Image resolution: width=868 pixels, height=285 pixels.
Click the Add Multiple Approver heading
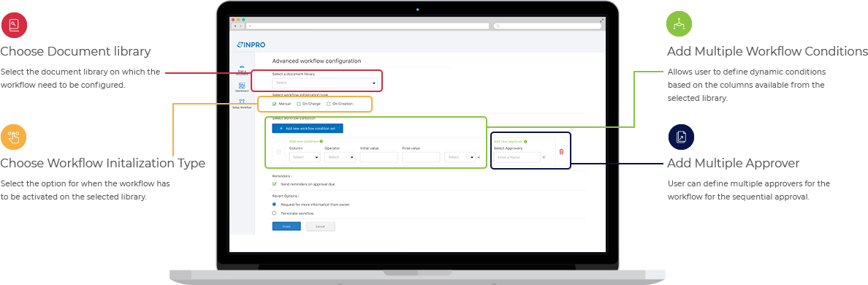733,163
